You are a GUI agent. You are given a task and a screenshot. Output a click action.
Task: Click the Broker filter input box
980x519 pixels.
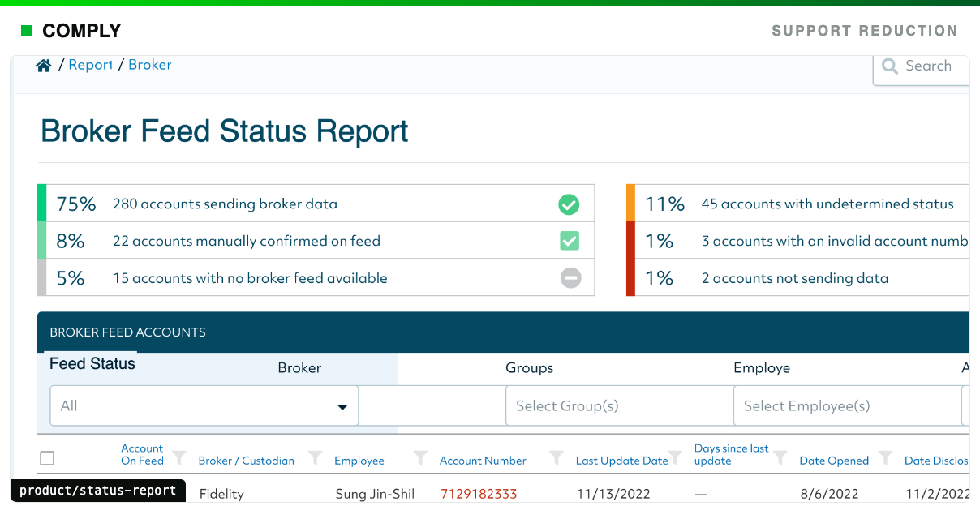point(432,405)
